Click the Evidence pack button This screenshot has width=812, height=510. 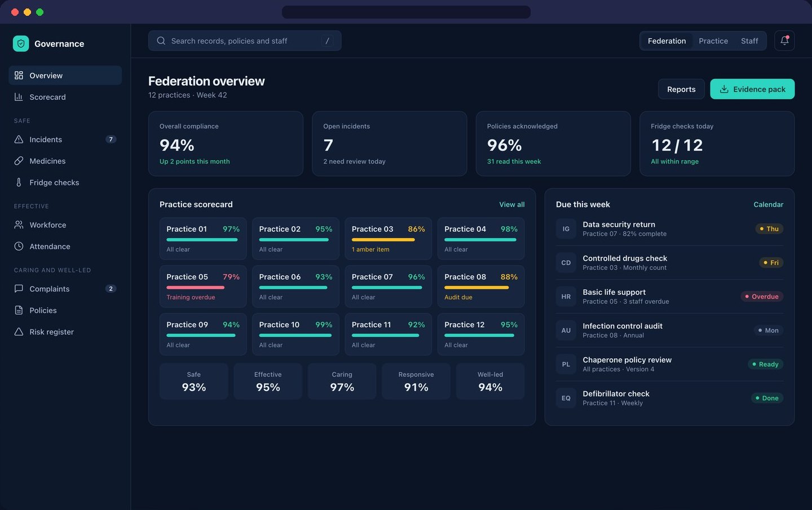(752, 89)
